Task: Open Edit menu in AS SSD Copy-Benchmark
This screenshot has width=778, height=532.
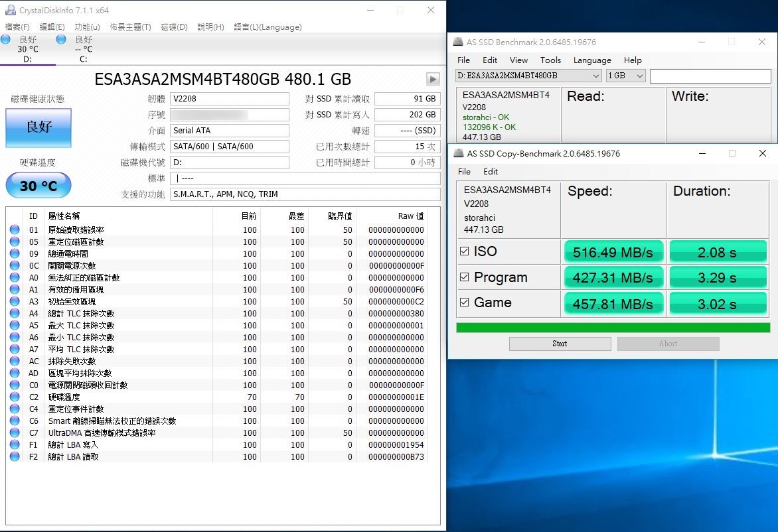Action: coord(490,172)
